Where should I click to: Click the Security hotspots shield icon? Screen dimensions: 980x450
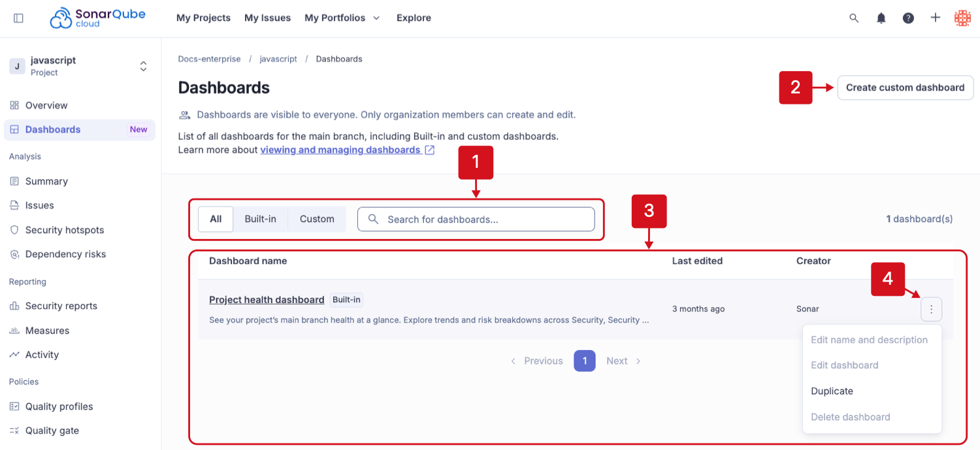[14, 230]
